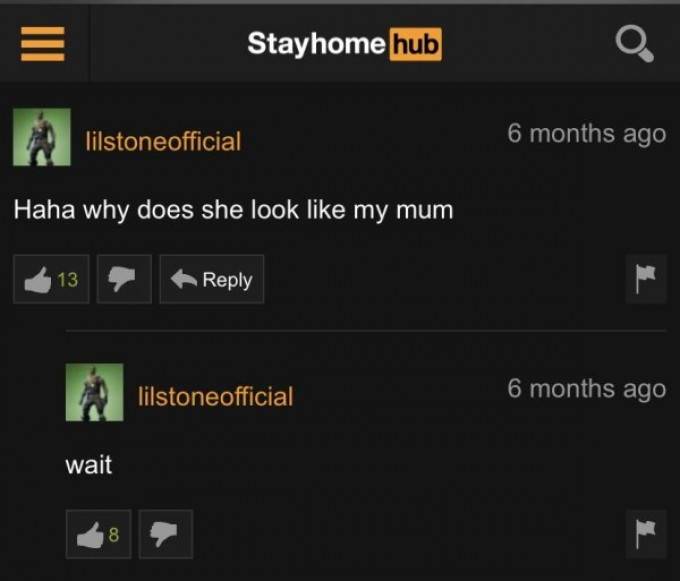Thumbs down the 'wait' reply
The width and height of the screenshot is (680, 581).
(166, 534)
